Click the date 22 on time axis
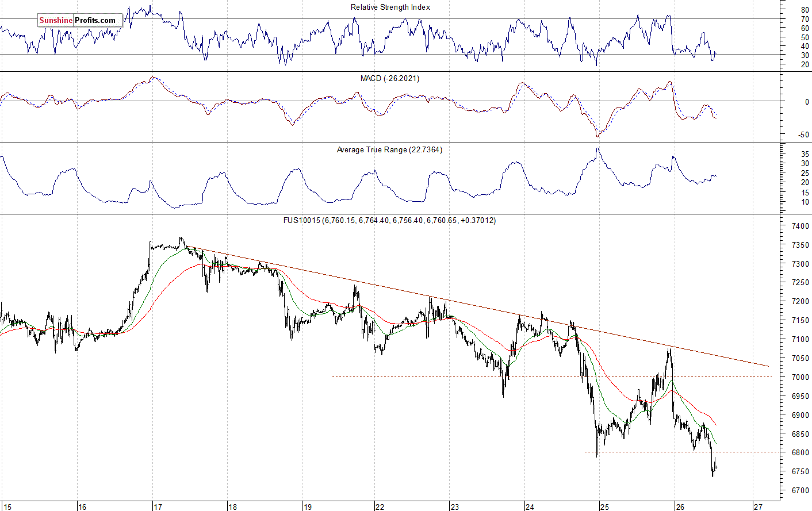This screenshot has height=511, width=812. (x=380, y=507)
